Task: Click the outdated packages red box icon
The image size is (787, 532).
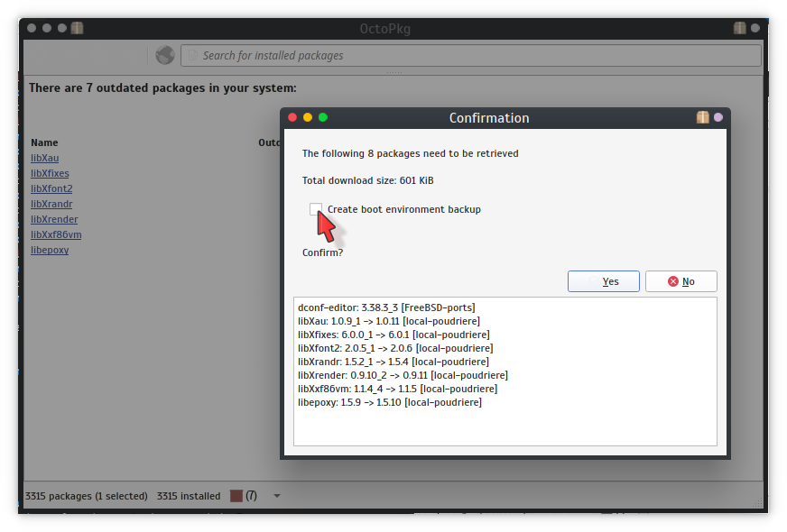Action: click(x=236, y=496)
